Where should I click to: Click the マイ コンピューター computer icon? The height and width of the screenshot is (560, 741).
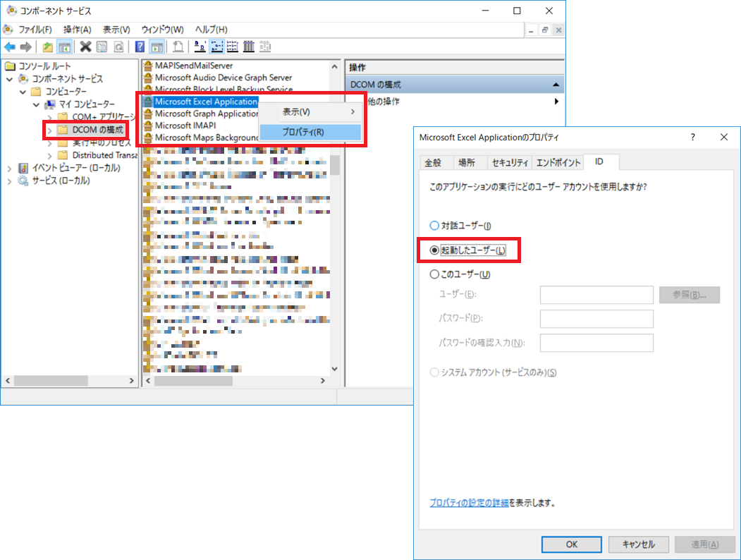49,104
